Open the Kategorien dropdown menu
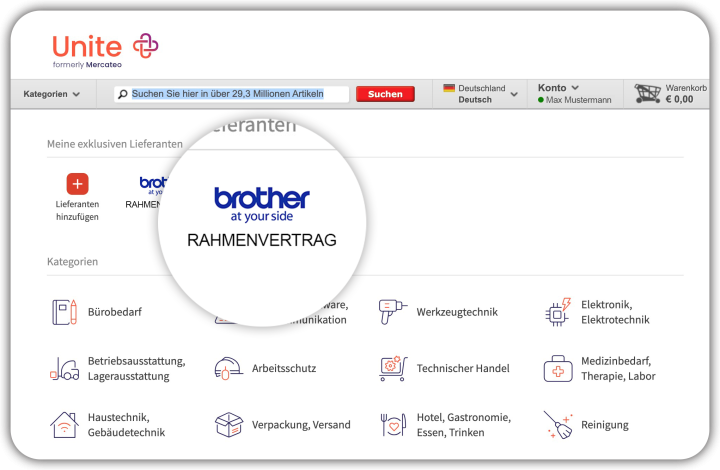The image size is (720, 470). click(51, 94)
